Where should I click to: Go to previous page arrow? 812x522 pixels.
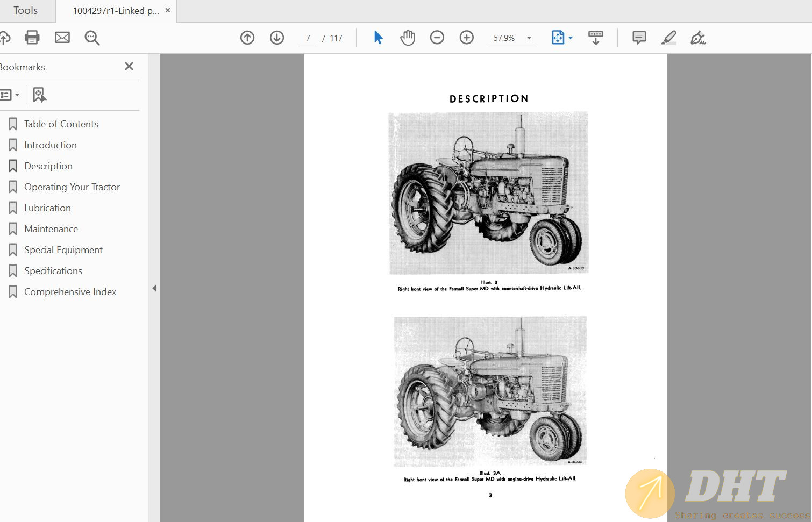247,38
